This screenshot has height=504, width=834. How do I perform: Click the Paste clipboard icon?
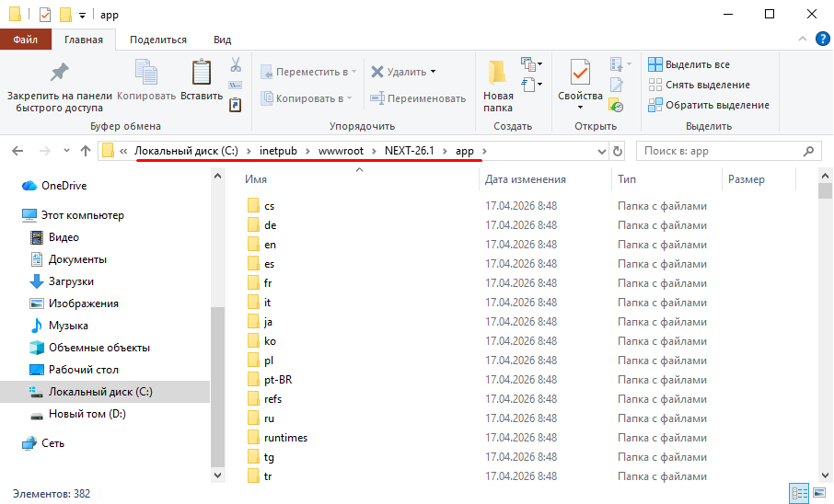(201, 73)
